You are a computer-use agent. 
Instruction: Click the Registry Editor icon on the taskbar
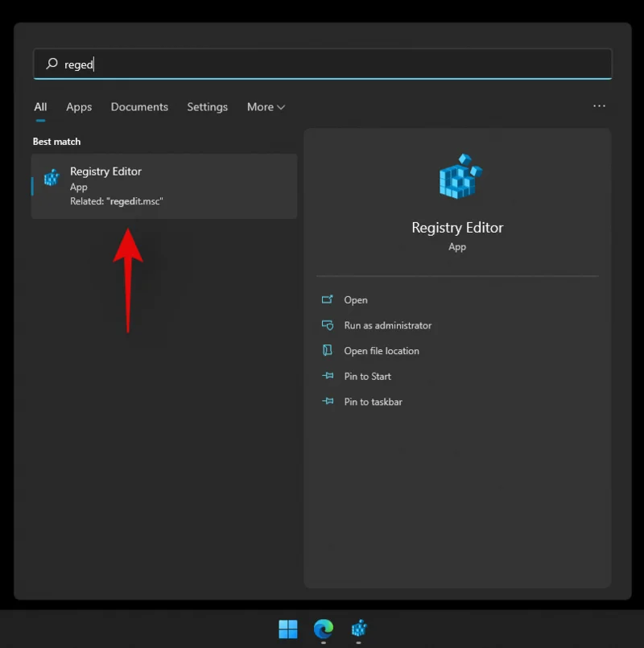click(x=357, y=629)
